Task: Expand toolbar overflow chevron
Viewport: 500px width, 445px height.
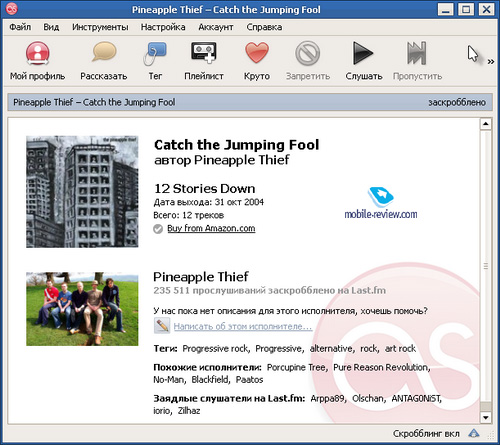Action: 491,62
